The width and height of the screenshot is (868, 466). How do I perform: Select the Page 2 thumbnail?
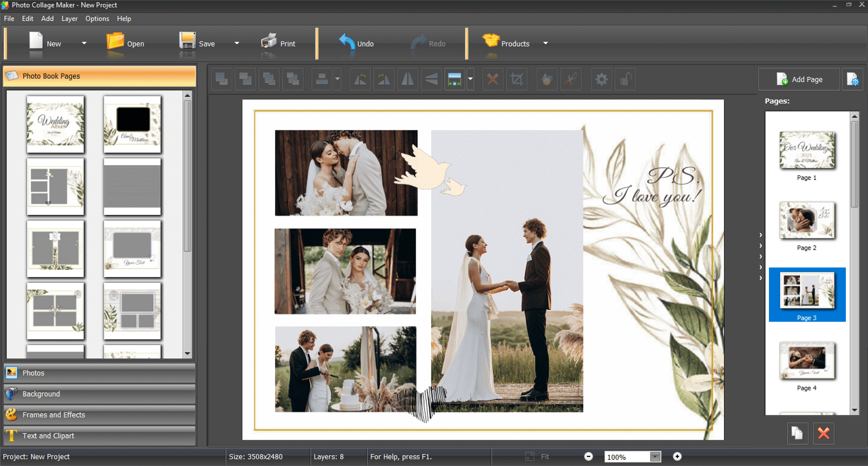pos(806,221)
